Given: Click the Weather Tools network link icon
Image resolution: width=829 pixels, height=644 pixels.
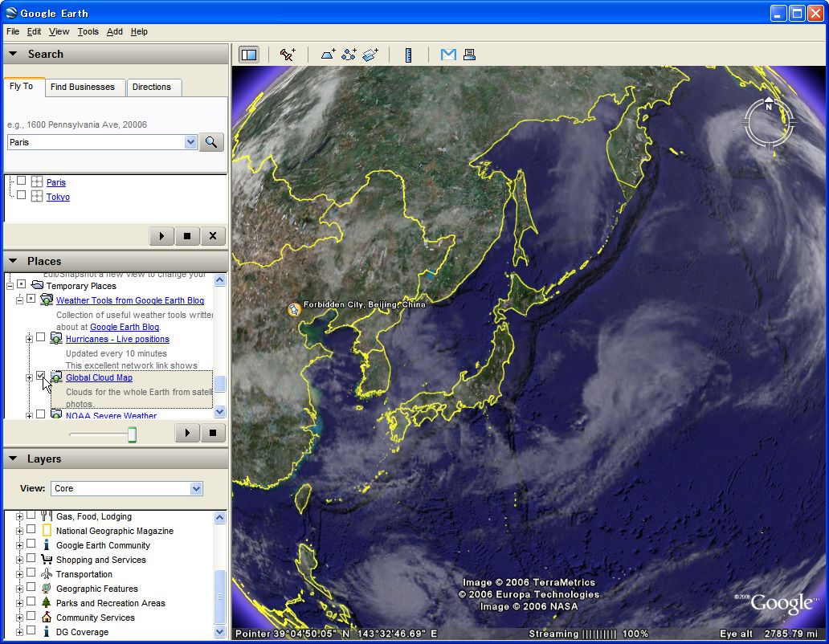Looking at the screenshot, I should point(47,300).
